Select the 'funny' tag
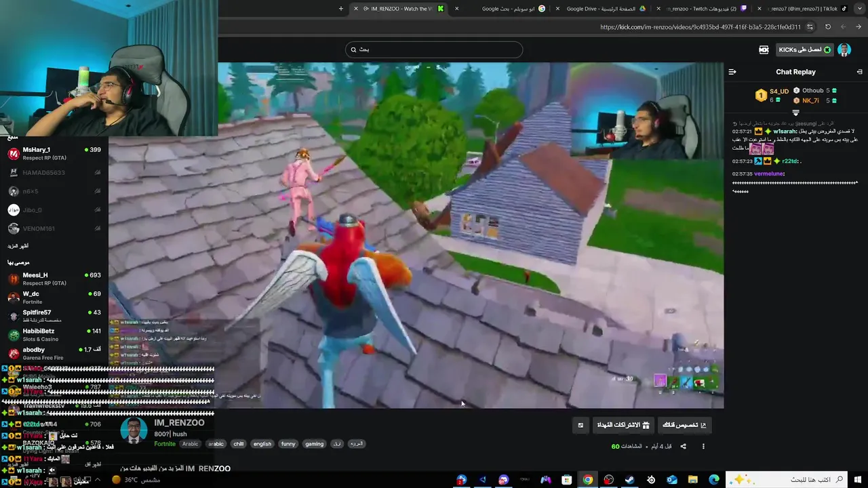The image size is (868, 488). [288, 444]
